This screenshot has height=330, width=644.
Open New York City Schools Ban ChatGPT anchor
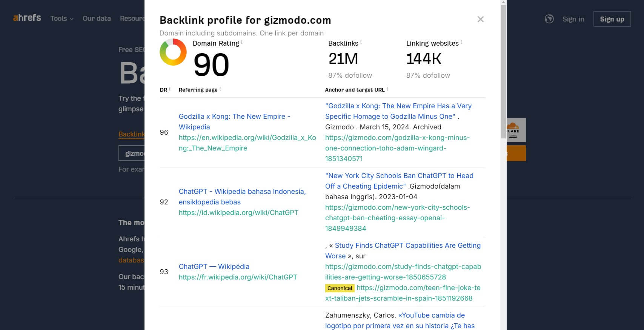tap(399, 181)
